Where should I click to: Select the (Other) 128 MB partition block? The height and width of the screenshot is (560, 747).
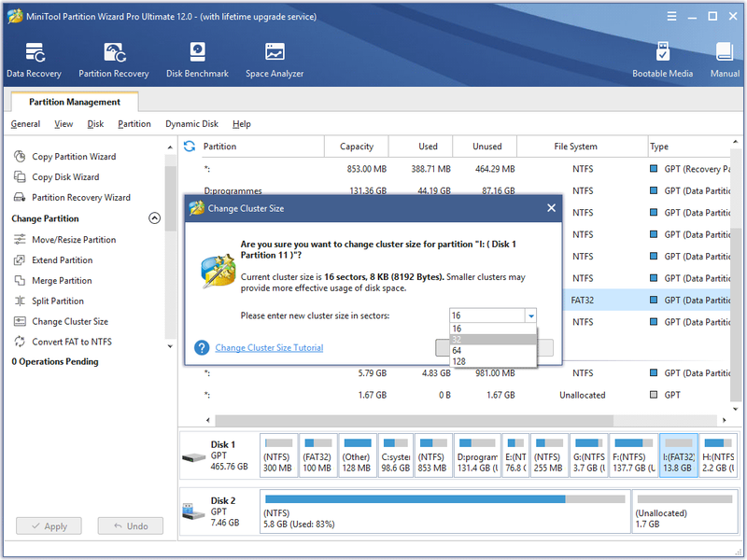[358, 455]
